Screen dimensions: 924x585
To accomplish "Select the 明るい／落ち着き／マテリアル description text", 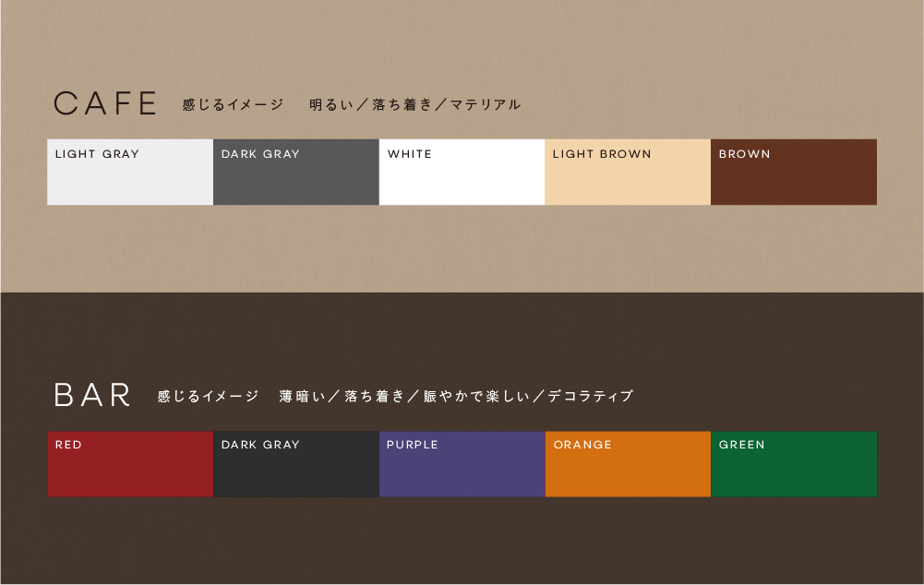I will point(414,105).
